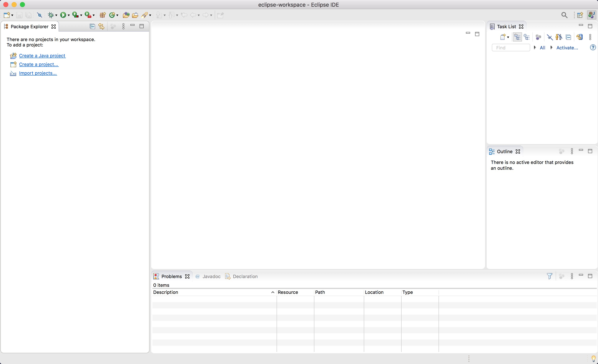
Task: Collapse All in Package Explorer
Action: (92, 26)
